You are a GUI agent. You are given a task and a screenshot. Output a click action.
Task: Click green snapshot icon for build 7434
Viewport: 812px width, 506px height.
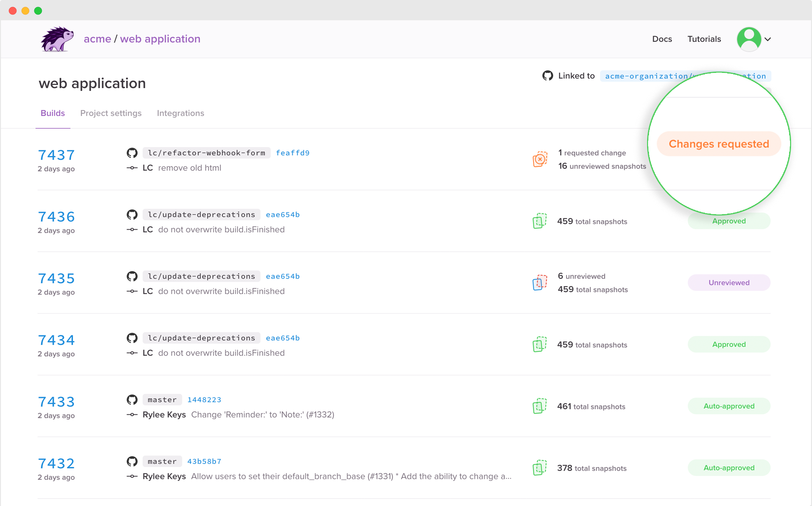[x=540, y=344]
